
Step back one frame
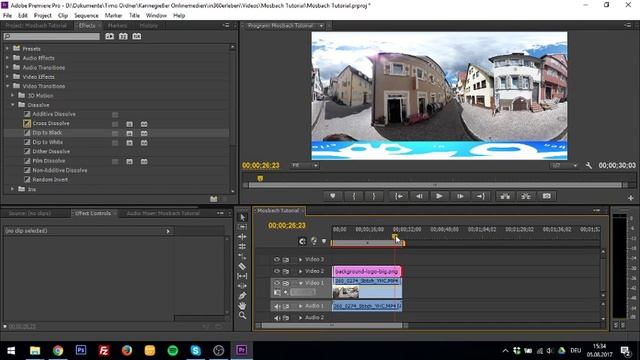(x=419, y=196)
